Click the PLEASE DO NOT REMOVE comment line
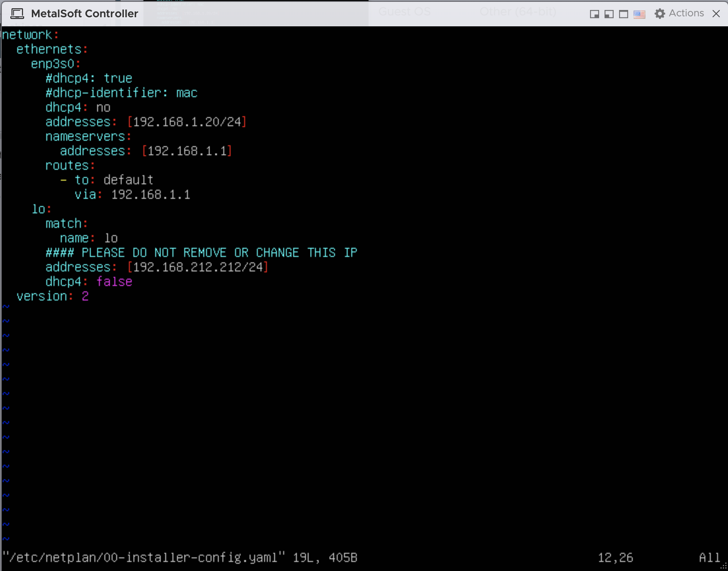 (201, 253)
